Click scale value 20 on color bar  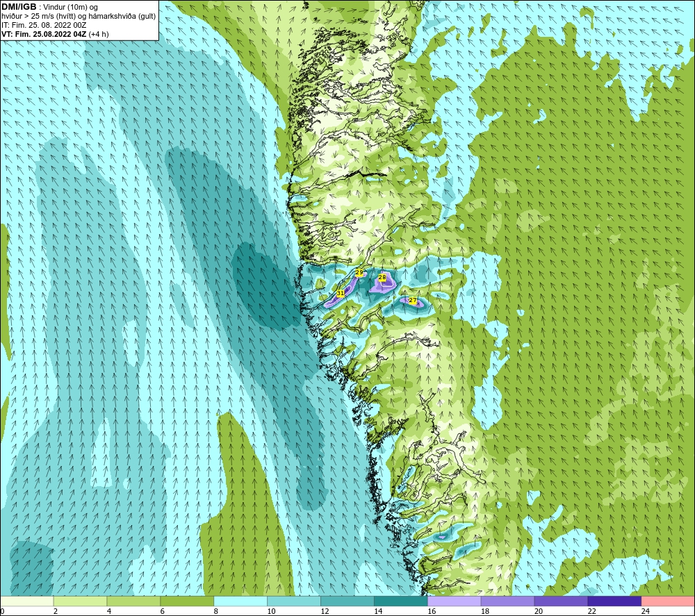[x=539, y=611]
